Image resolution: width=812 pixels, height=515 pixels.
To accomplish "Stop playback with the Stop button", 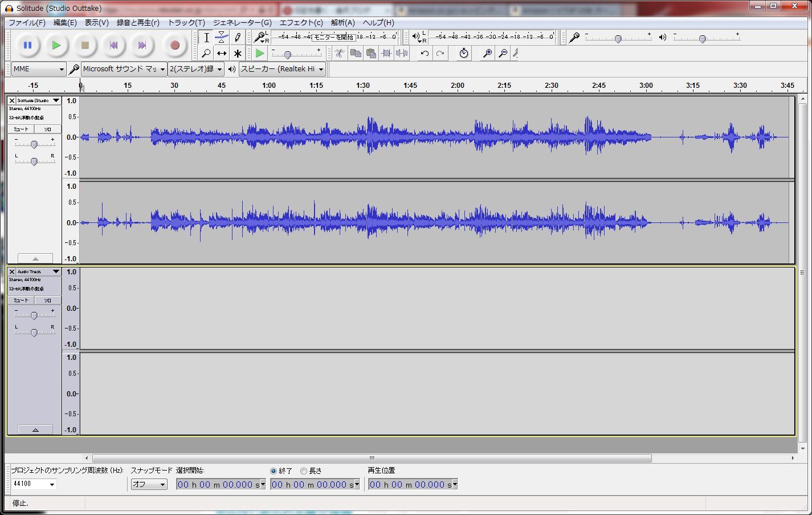I will click(85, 45).
